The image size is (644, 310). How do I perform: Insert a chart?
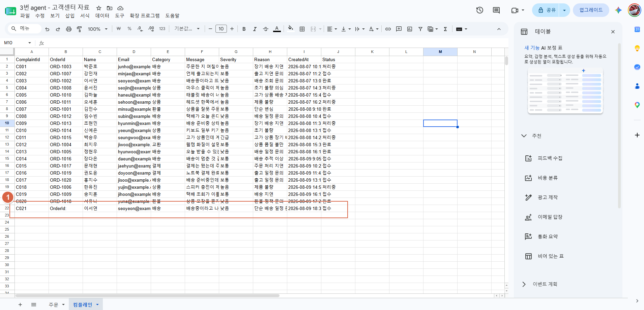point(410,29)
